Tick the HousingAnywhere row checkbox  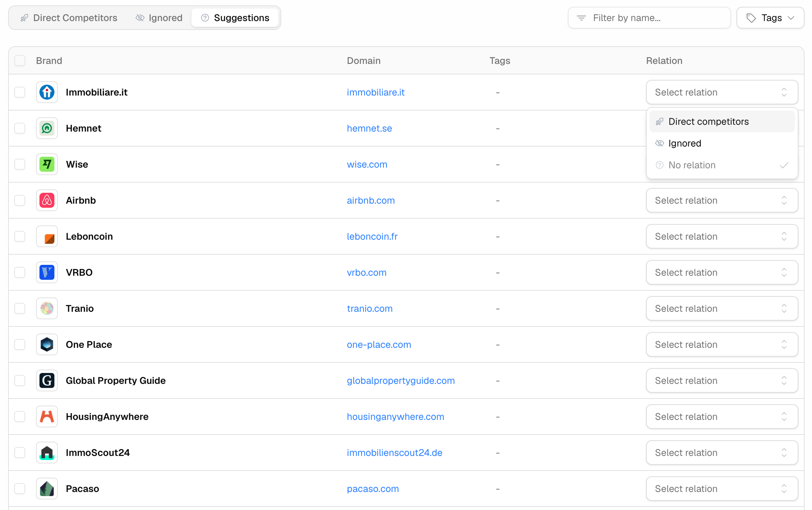pos(20,417)
